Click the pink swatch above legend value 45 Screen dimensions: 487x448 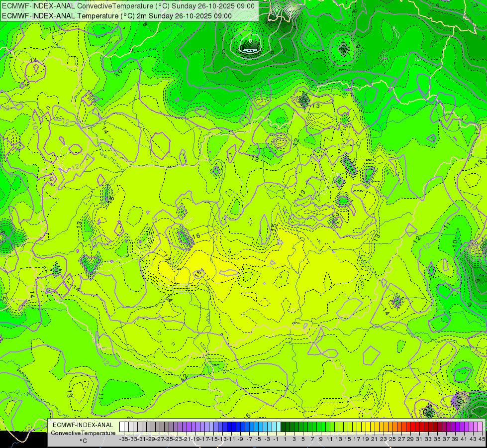(x=480, y=427)
